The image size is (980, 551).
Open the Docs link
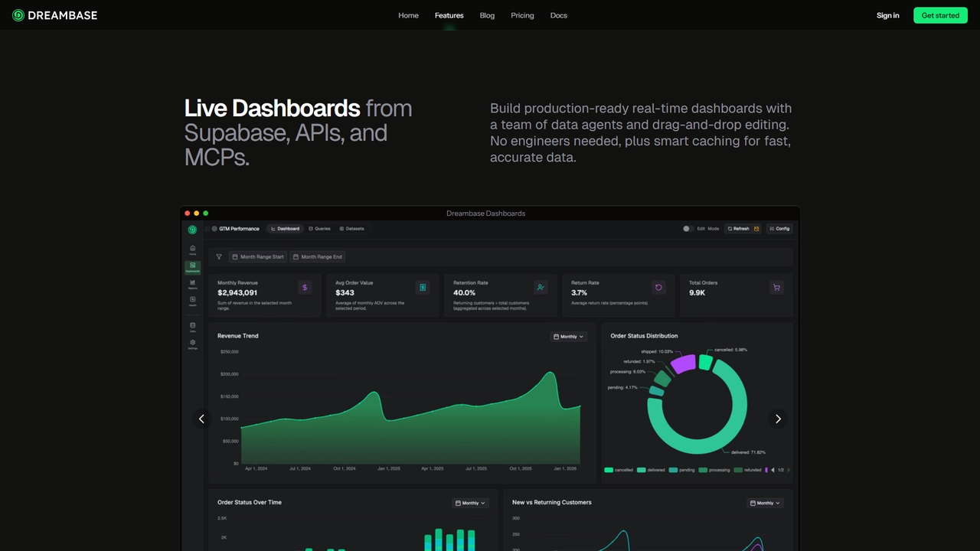pyautogui.click(x=559, y=15)
